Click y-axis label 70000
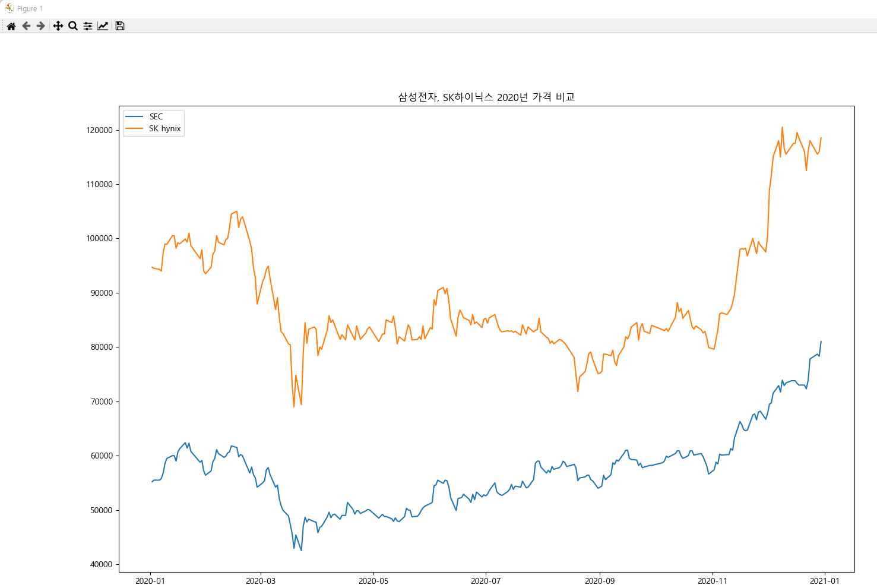 (102, 402)
